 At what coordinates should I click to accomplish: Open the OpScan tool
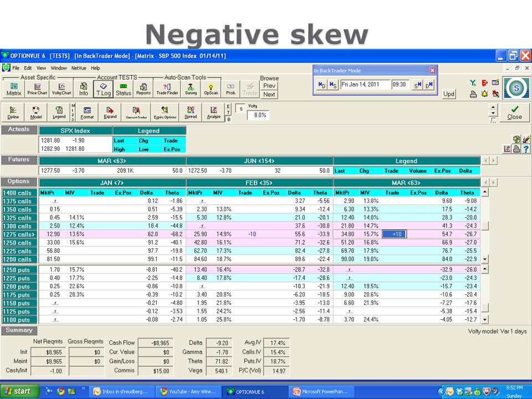point(211,89)
